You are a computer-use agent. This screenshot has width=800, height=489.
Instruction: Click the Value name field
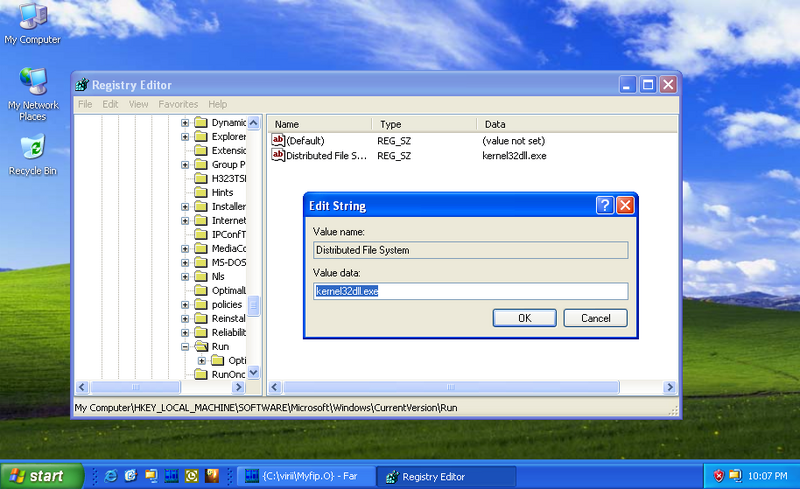coord(470,250)
